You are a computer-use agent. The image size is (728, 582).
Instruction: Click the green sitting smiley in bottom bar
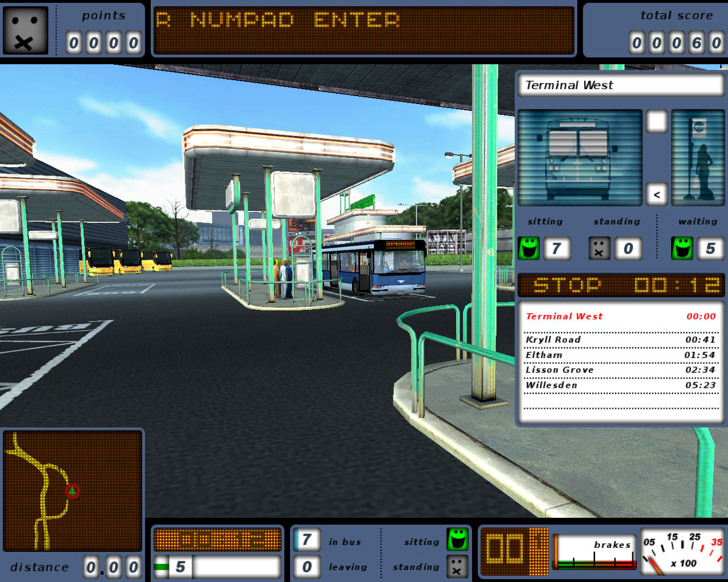pyautogui.click(x=457, y=539)
